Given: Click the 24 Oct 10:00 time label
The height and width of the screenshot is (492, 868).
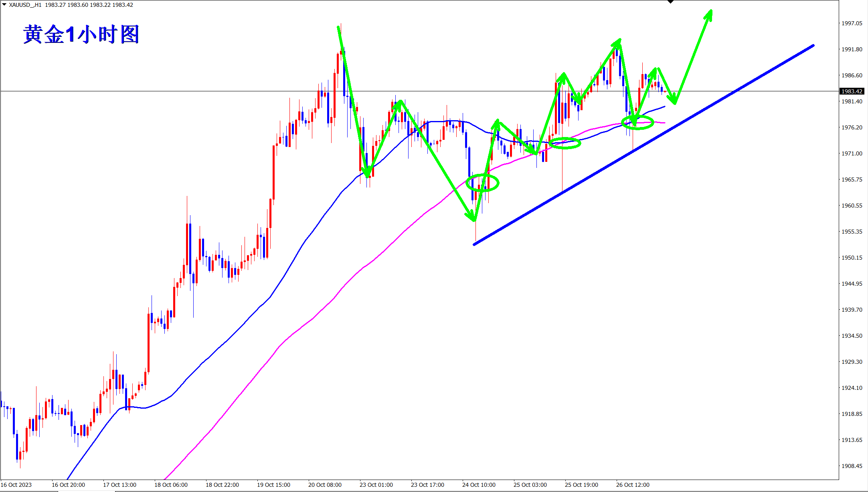Looking at the screenshot, I should coord(479,485).
